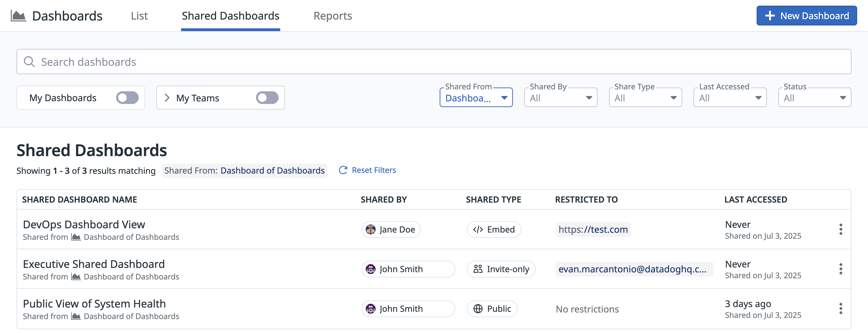Click 'Dashboard of Dashboards' under DevOps Dashboard View
This screenshot has height=333, width=868.
(x=131, y=237)
